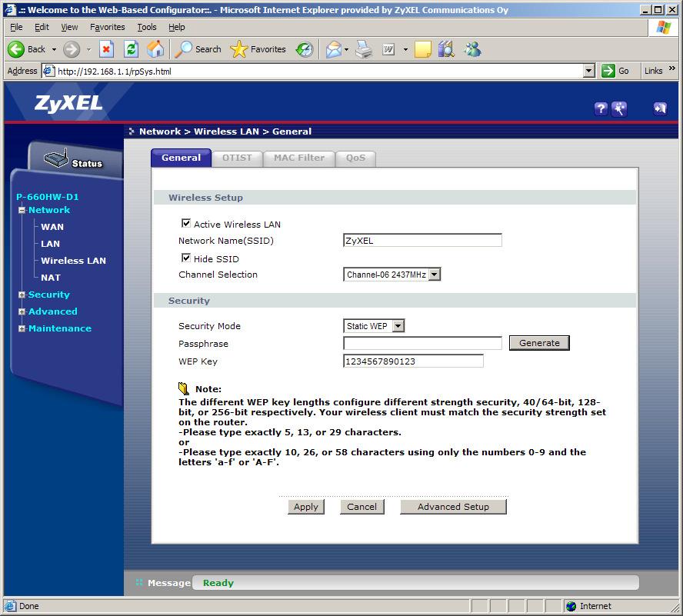Open the Favorites menu in the menu bar
The width and height of the screenshot is (683, 616).
(x=107, y=27)
